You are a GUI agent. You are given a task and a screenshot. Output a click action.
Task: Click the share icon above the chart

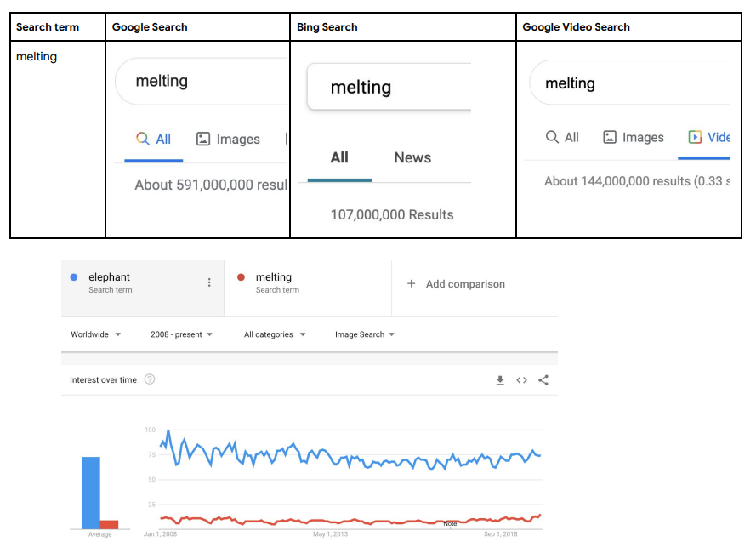coord(543,380)
